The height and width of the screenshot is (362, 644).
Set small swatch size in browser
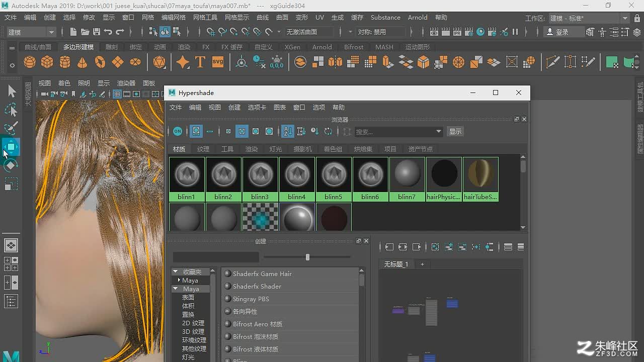click(x=228, y=131)
